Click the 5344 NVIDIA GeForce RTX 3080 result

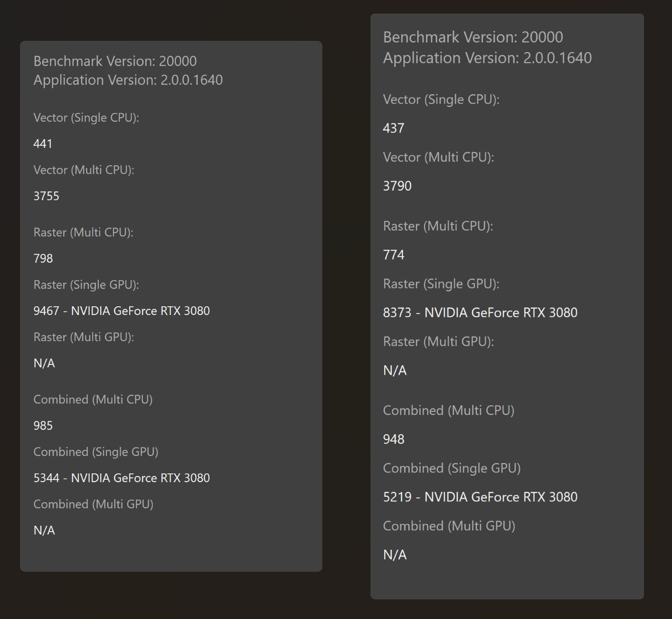(121, 478)
